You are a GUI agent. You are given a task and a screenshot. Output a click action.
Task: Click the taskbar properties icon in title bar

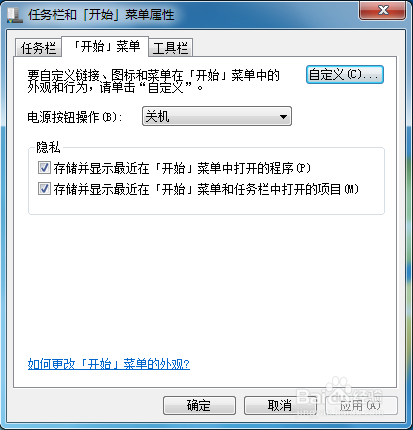click(15, 15)
